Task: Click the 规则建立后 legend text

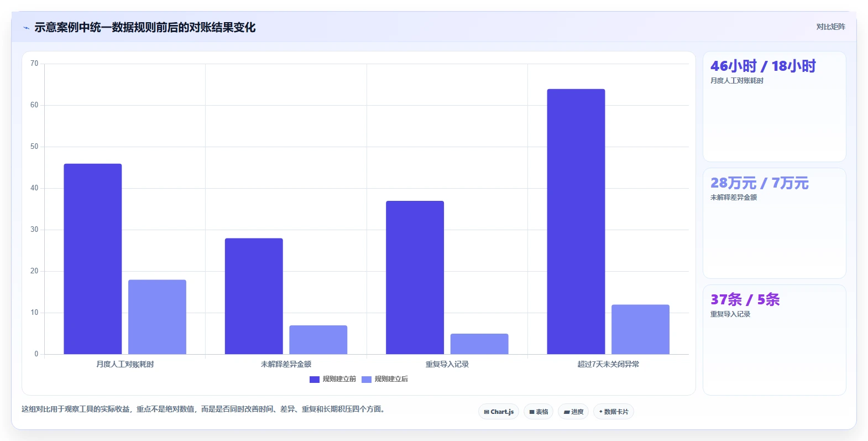Action: click(391, 379)
